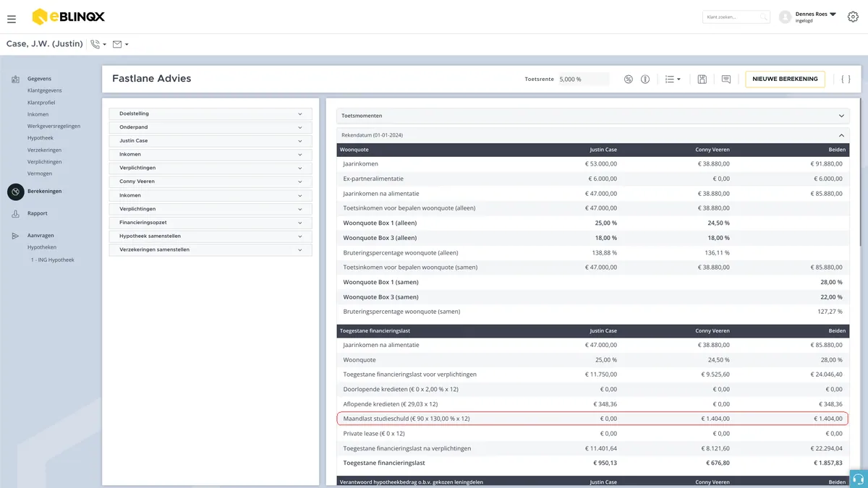Collapse the Rekendatum (01-01-2024) panel
This screenshot has height=488, width=868.
593,135
